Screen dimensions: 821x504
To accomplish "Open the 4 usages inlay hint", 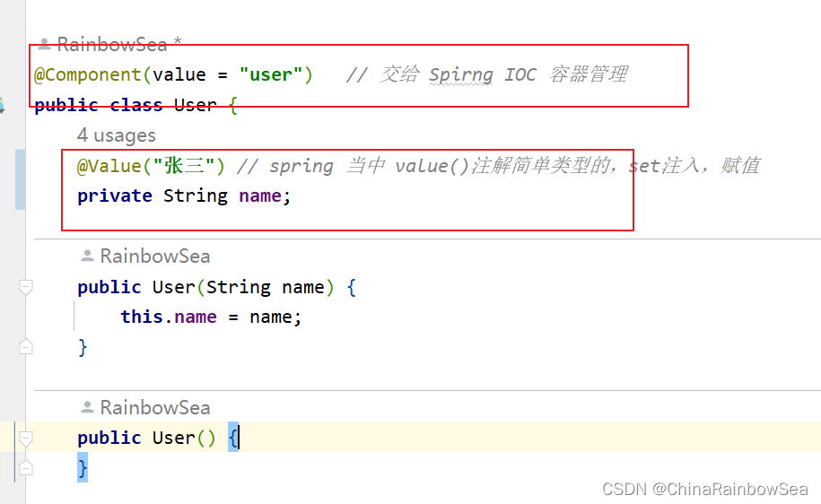I will click(117, 135).
